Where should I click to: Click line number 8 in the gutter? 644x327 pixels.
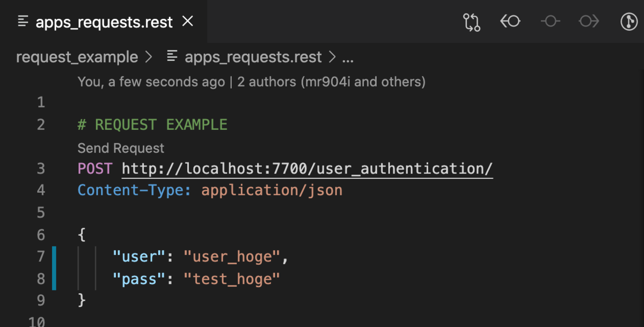click(41, 279)
